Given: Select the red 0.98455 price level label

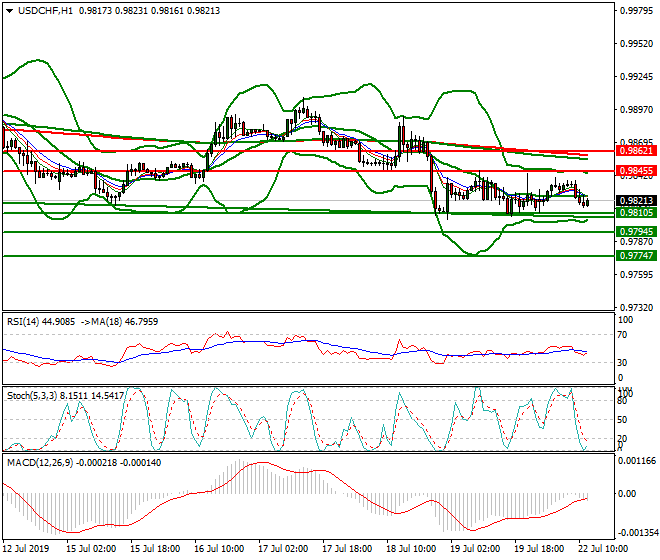Looking at the screenshot, I should [x=636, y=171].
